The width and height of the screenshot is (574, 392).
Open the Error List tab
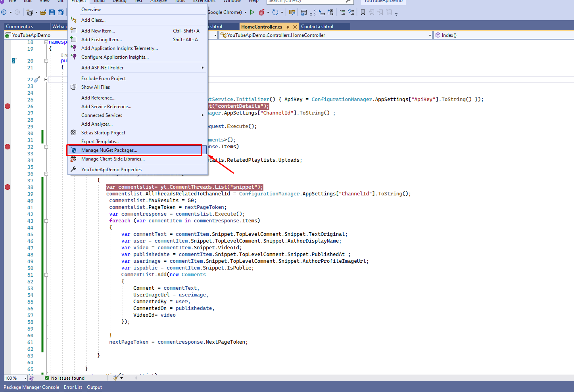[x=73, y=387]
